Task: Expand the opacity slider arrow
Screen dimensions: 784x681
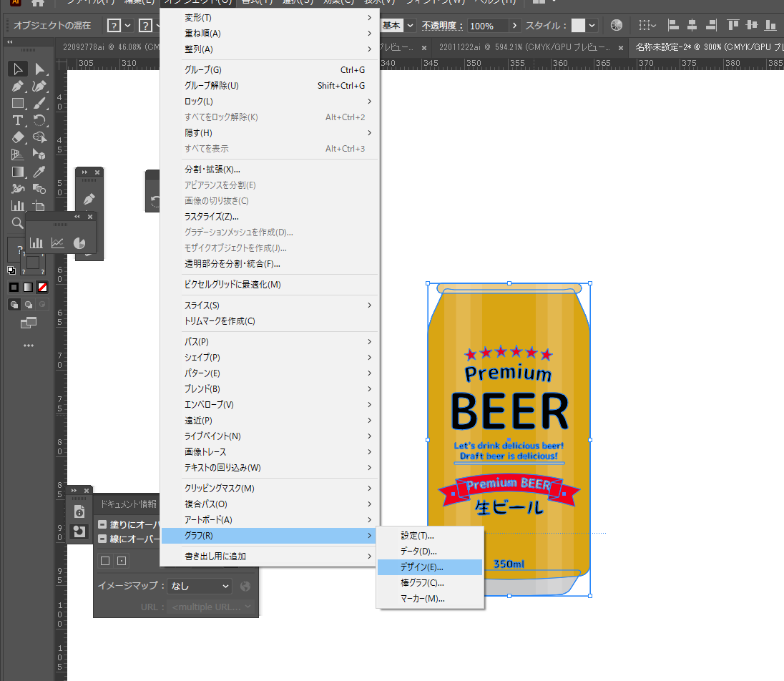Action: (x=514, y=26)
